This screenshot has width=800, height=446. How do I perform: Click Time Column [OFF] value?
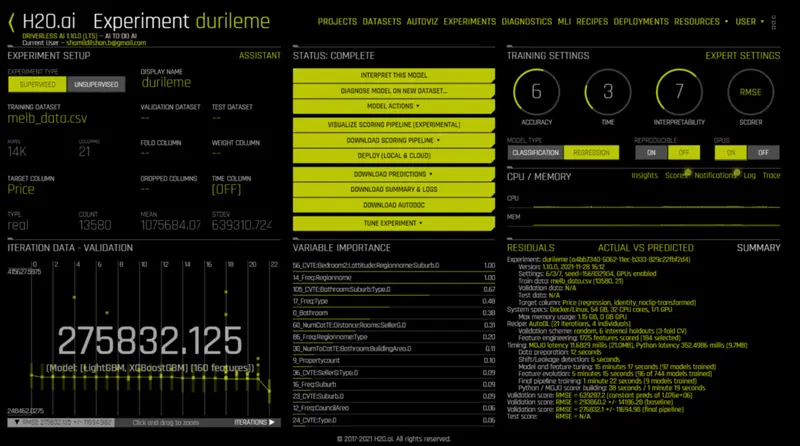coord(226,190)
